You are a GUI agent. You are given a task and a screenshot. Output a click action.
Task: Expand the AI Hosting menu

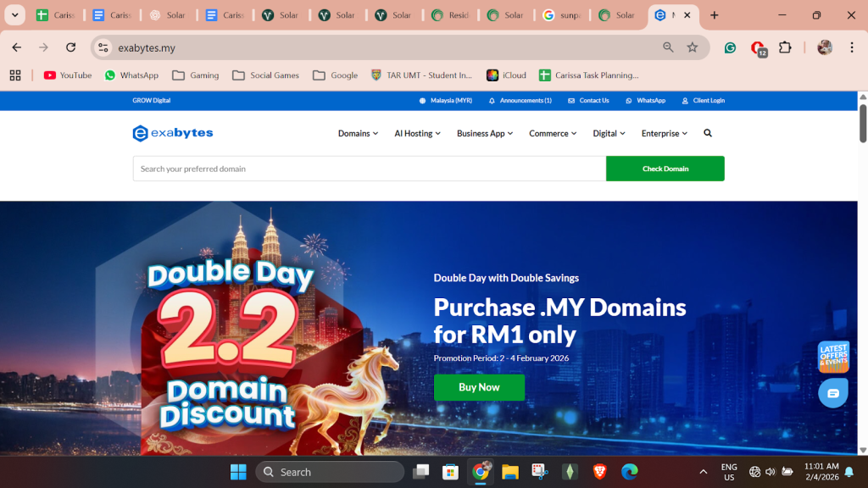[417, 133]
